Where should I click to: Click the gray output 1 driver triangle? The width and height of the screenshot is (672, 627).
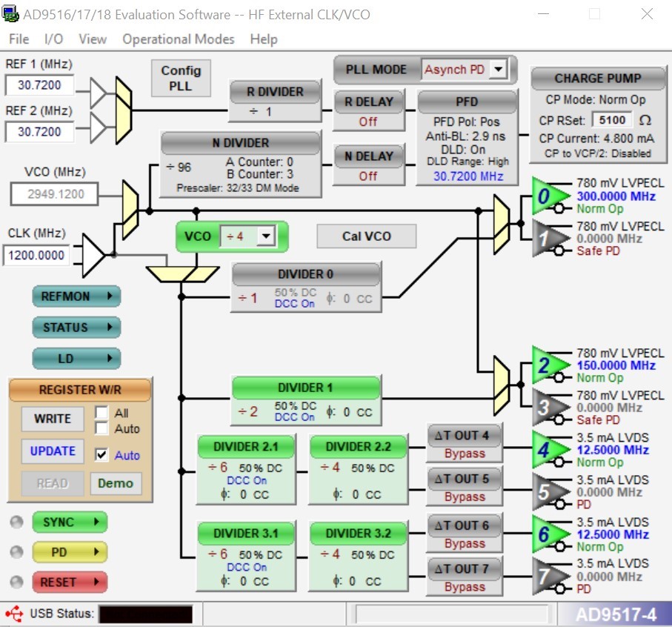click(x=550, y=239)
